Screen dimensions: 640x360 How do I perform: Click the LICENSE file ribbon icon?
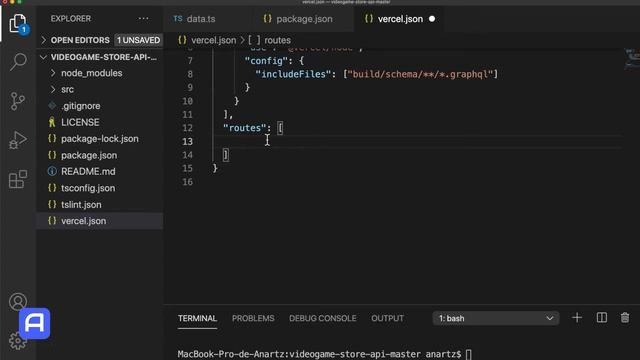[52, 122]
